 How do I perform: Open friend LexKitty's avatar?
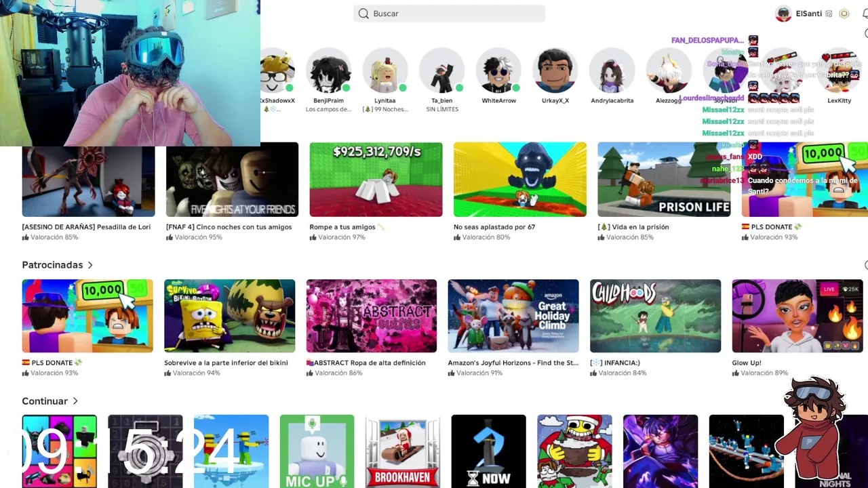pyautogui.click(x=839, y=71)
